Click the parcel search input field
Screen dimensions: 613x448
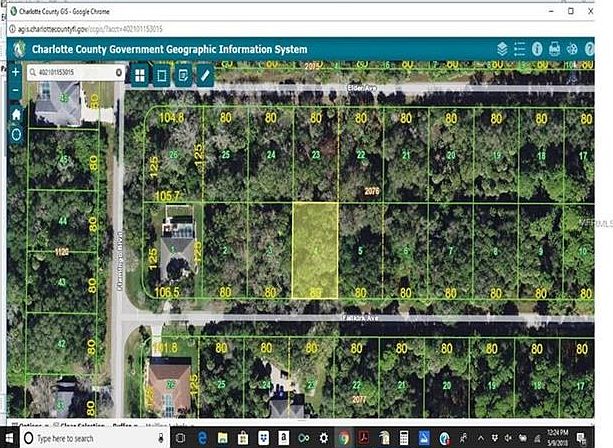72,72
